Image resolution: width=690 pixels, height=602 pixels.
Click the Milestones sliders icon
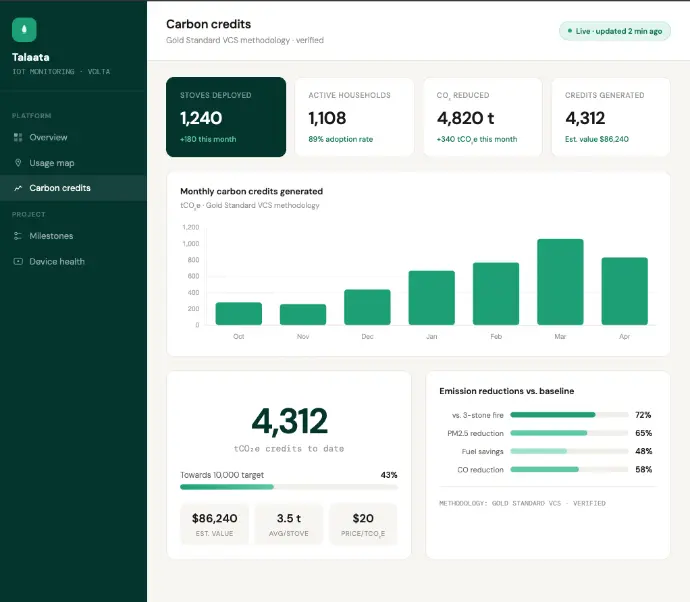pos(18,236)
